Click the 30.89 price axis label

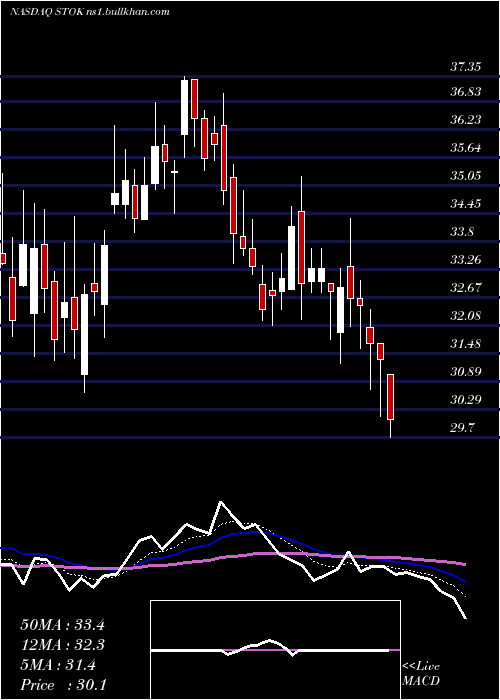465,372
